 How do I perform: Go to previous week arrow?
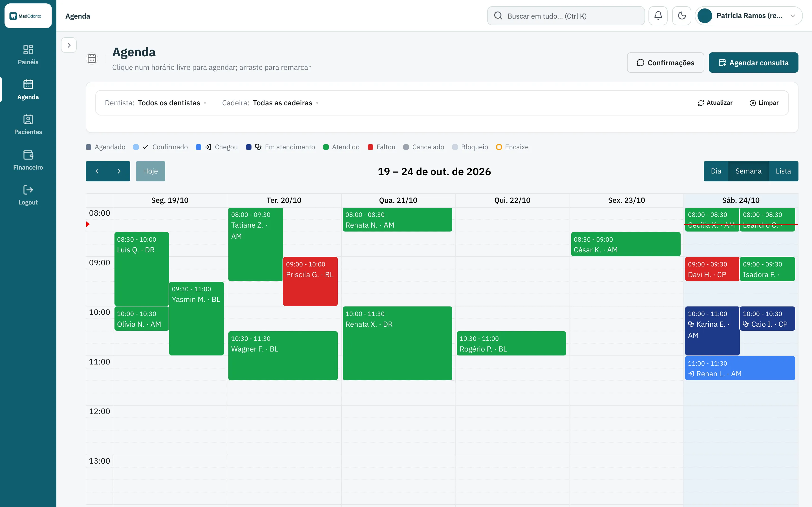coord(97,171)
